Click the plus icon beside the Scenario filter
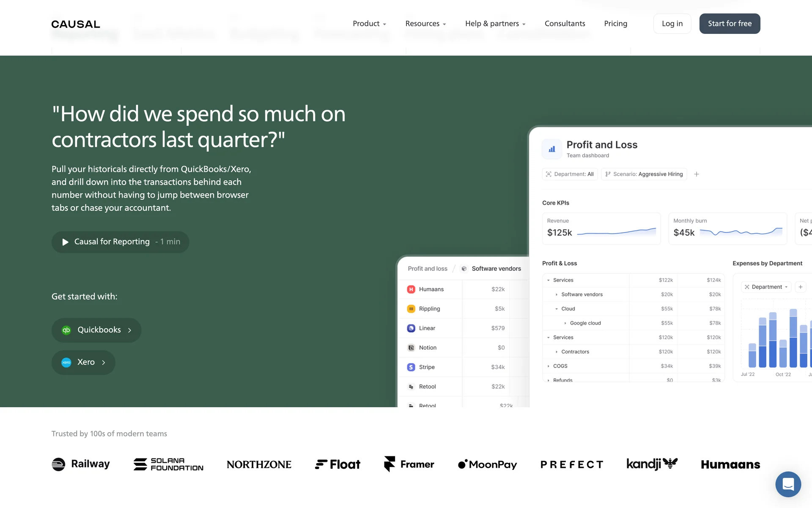Screen dimensions: 812x508 tap(697, 174)
